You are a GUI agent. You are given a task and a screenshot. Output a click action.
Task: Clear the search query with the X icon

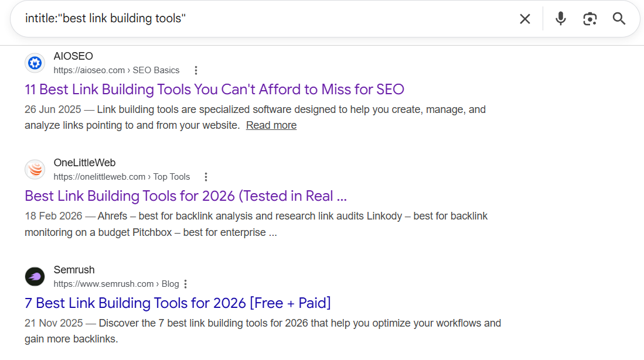525,19
